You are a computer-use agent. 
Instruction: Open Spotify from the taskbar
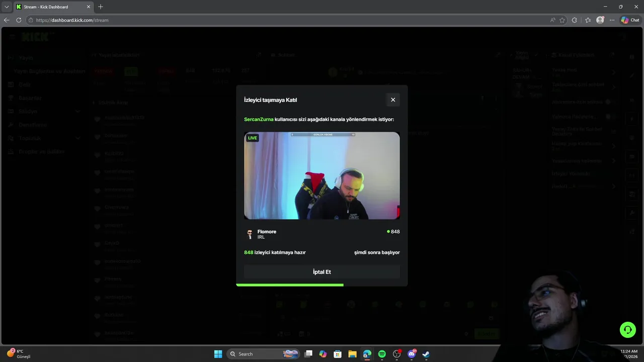click(382, 354)
